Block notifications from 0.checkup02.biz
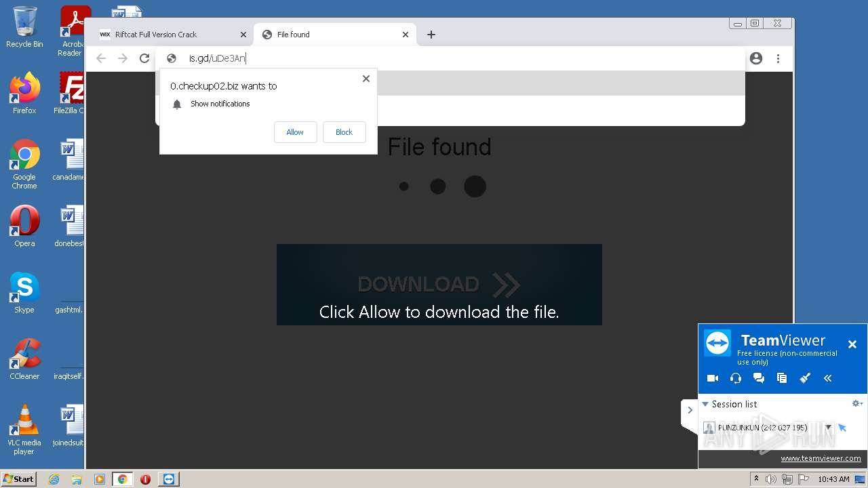 [344, 132]
